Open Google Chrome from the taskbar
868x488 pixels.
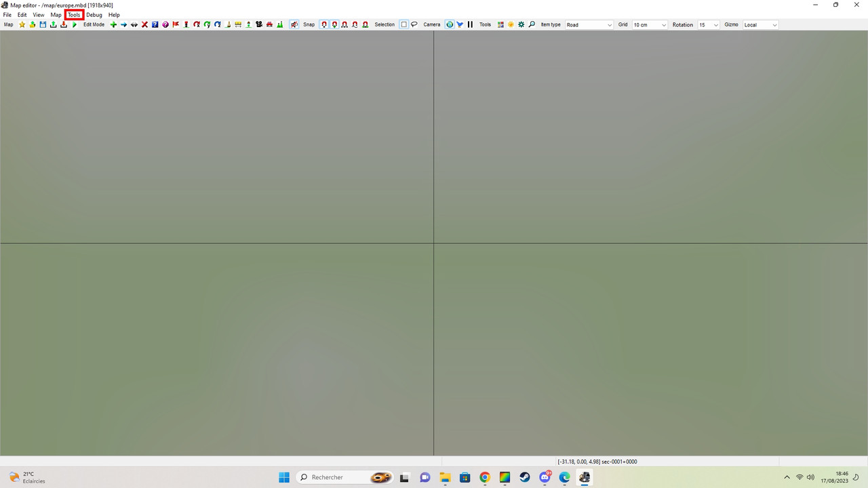(x=485, y=477)
